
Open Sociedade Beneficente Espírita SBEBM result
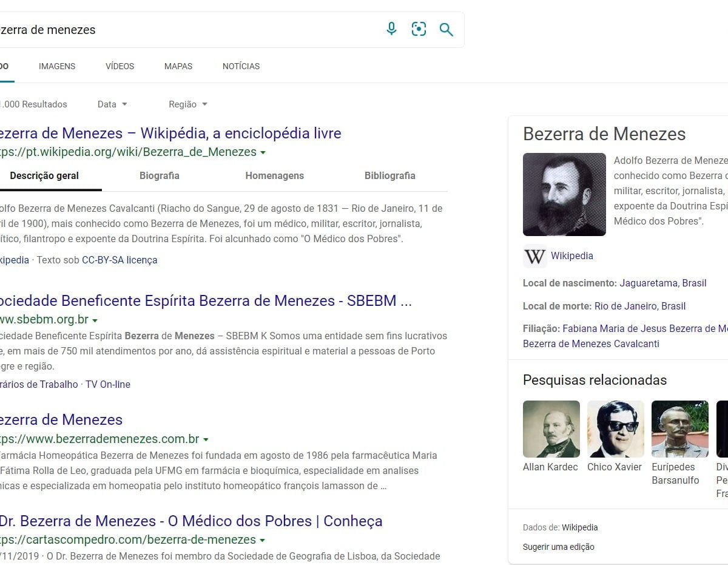(x=205, y=300)
